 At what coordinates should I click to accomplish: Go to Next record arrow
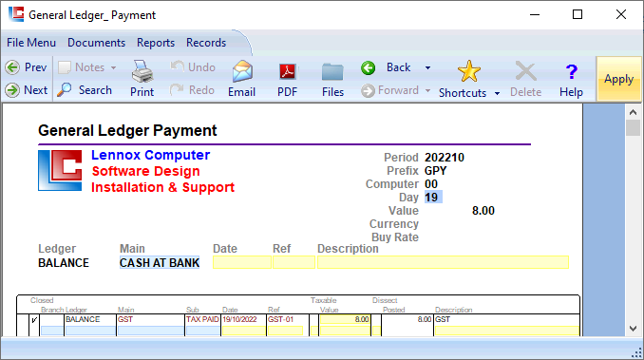click(x=12, y=90)
